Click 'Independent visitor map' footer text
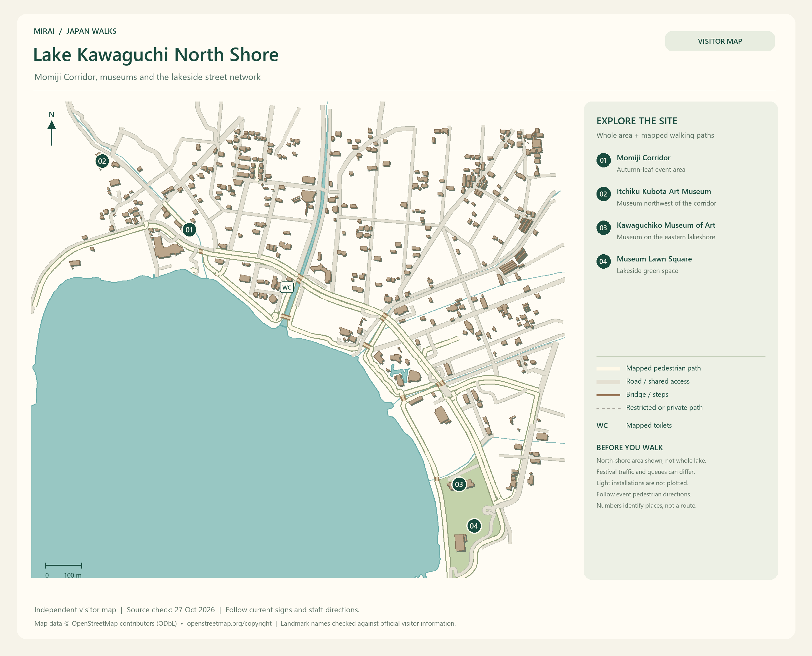812x656 pixels. tap(75, 609)
